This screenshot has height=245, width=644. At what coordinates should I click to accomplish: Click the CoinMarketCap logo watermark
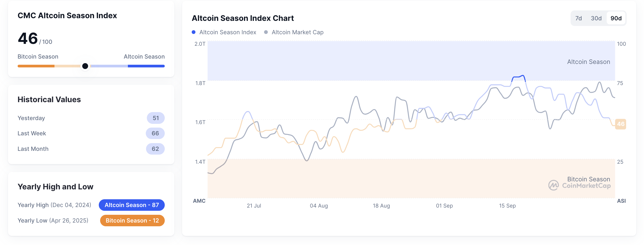(579, 185)
